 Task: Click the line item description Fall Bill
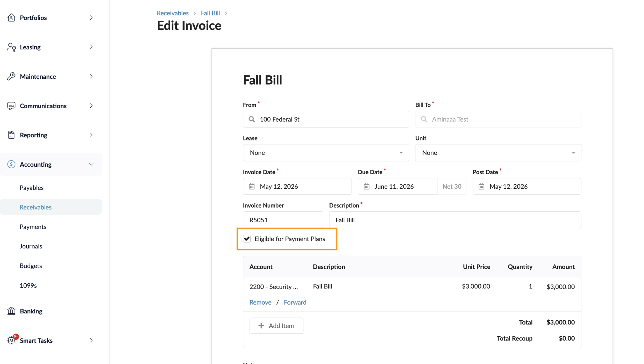(x=323, y=286)
